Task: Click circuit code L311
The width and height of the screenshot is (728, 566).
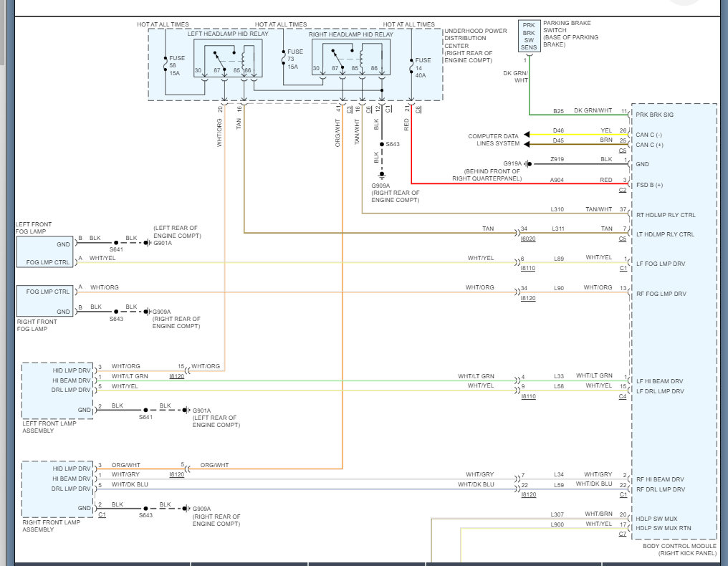Action: click(557, 229)
